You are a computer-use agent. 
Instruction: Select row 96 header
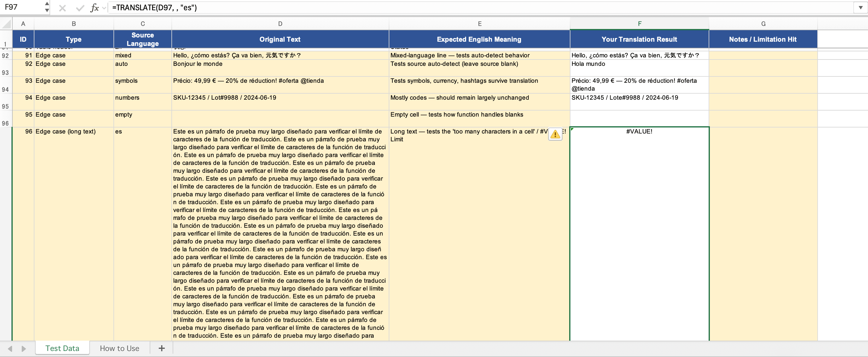6,119
